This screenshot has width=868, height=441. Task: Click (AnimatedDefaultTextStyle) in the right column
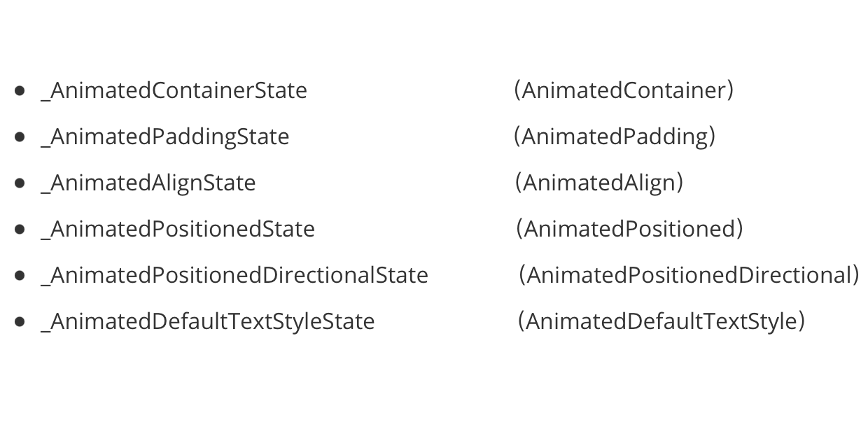point(661,321)
